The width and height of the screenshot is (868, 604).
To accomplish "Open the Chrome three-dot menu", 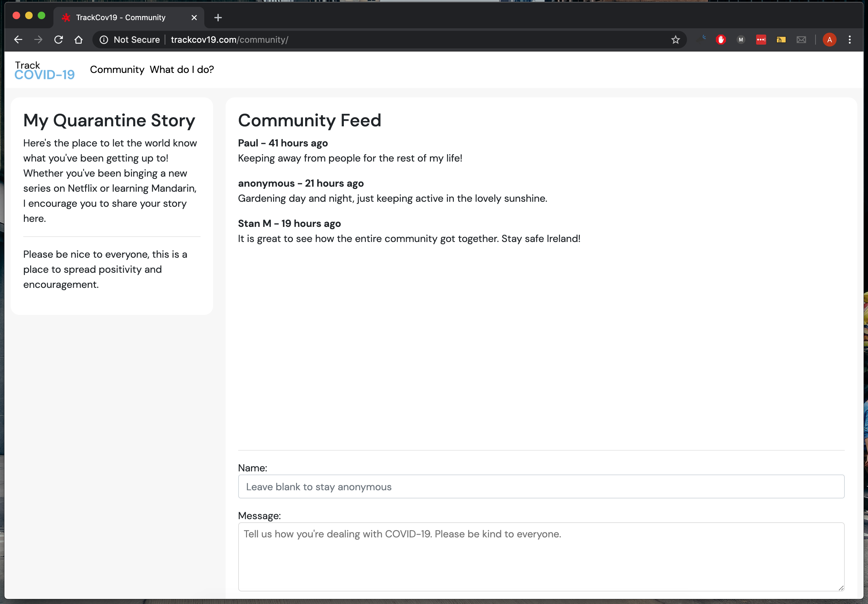I will (849, 40).
